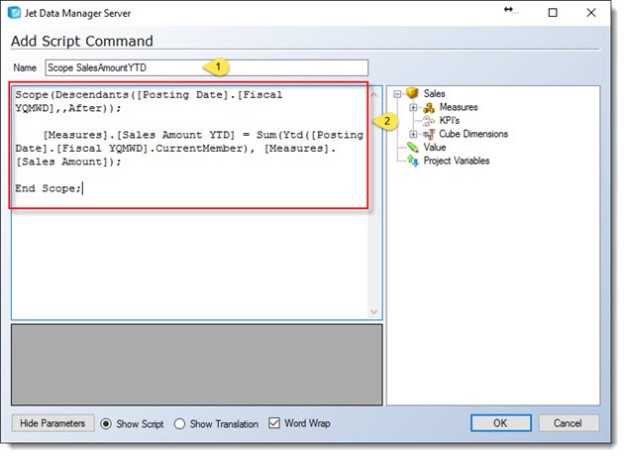Select the Show Translation radio button
The height and width of the screenshot is (456, 624).
click(179, 424)
